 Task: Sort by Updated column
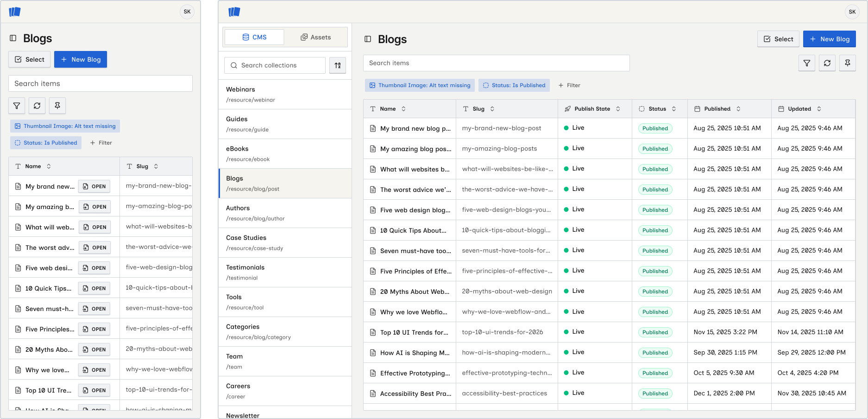(819, 109)
